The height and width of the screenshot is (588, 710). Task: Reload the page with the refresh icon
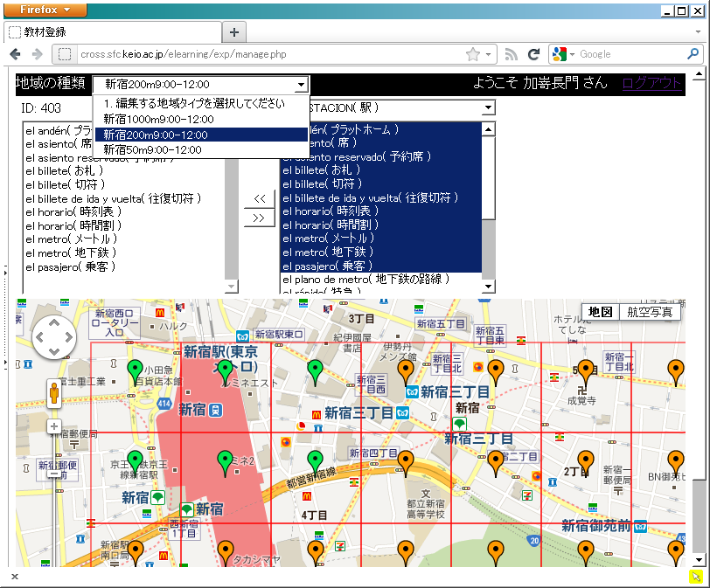tap(533, 54)
